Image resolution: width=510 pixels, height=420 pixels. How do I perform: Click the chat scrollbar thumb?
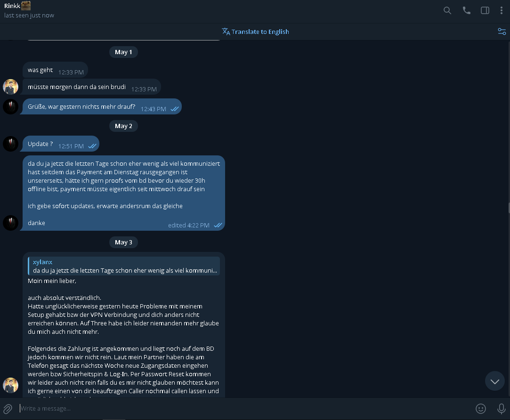click(509, 208)
